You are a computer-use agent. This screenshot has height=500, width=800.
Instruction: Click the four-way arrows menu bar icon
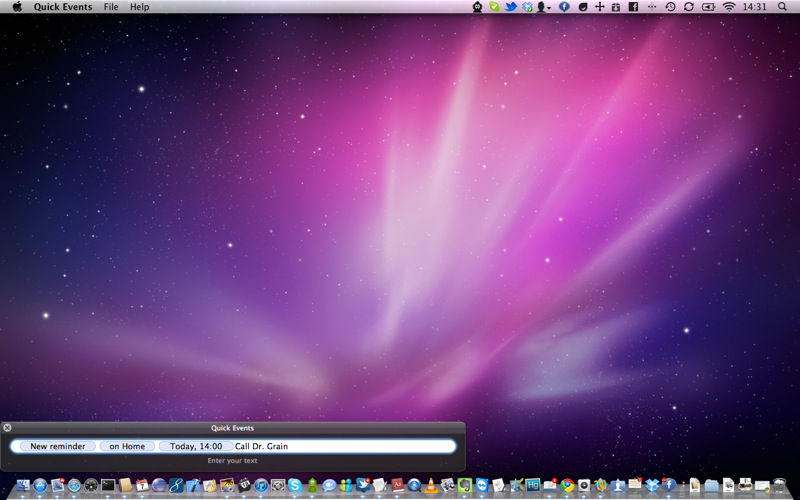[599, 7]
